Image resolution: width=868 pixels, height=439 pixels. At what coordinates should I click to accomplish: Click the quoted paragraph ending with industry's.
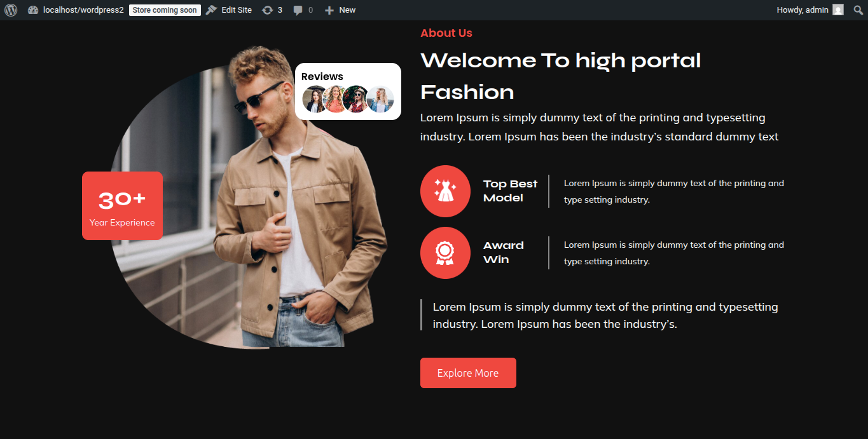pyautogui.click(x=605, y=315)
